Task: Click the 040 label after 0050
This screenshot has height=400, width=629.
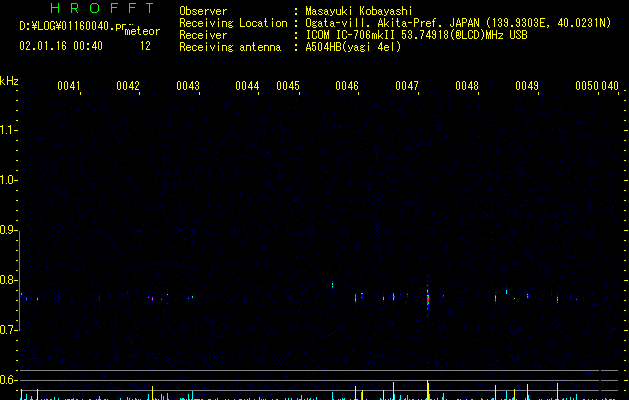Action: 610,86
